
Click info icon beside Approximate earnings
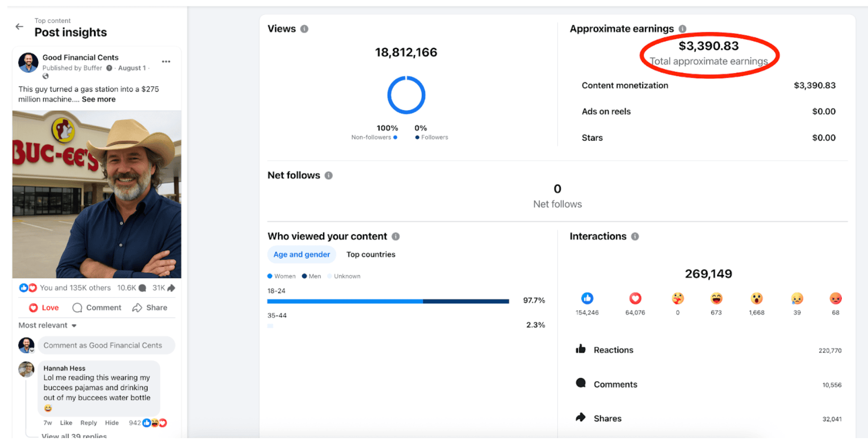(x=682, y=29)
